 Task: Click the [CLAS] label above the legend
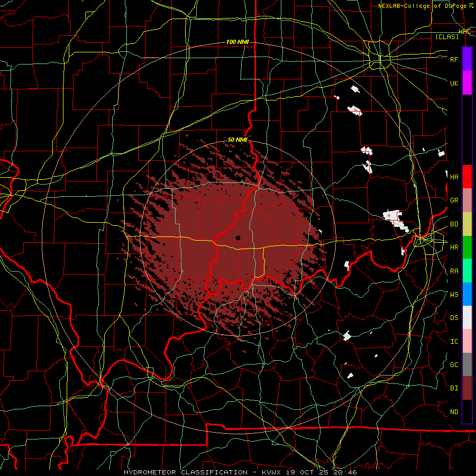[x=447, y=36]
